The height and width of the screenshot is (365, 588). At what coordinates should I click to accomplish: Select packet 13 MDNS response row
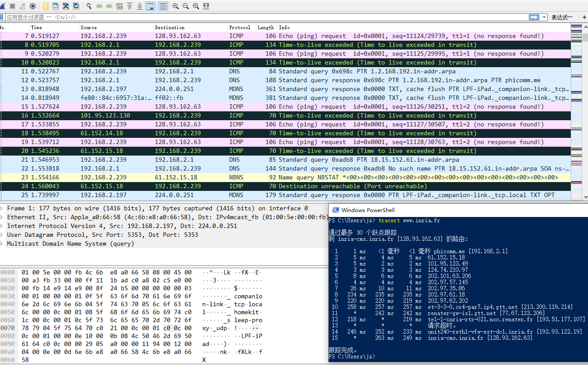point(285,89)
